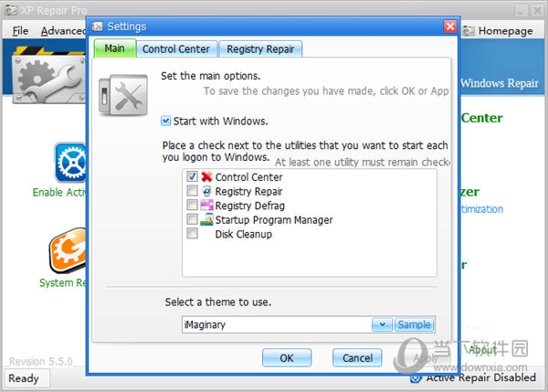Confirm settings with OK button
Image resolution: width=548 pixels, height=392 pixels.
287,358
